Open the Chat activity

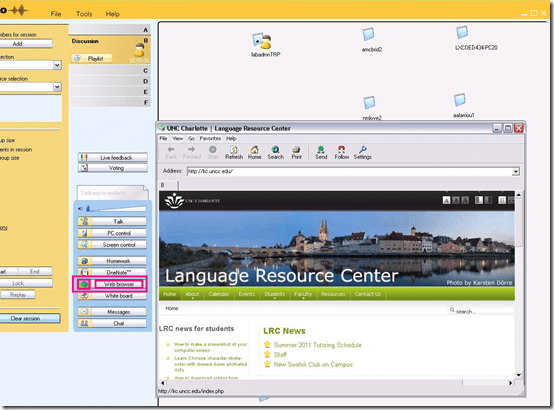(112, 323)
